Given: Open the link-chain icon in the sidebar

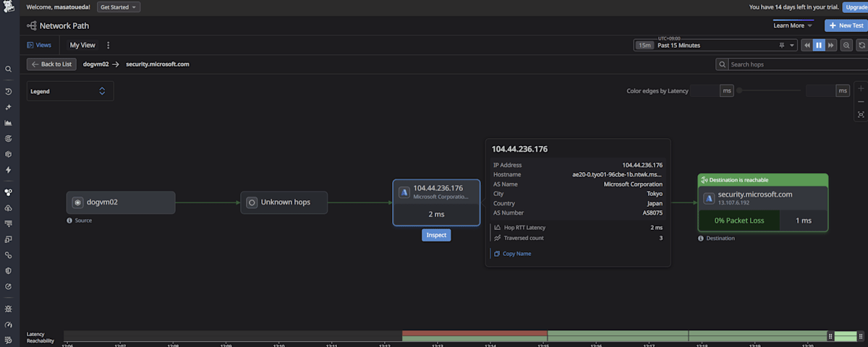Looking at the screenshot, I should click(x=9, y=255).
